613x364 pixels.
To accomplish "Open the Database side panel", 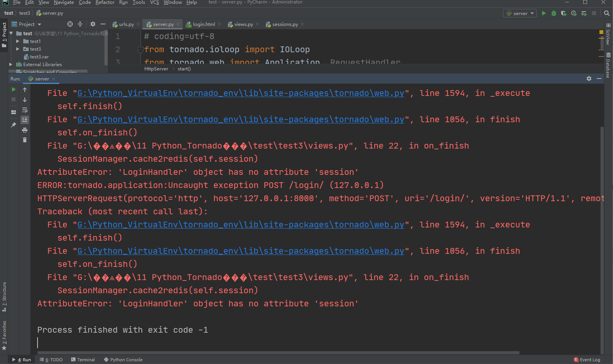I will (608, 65).
